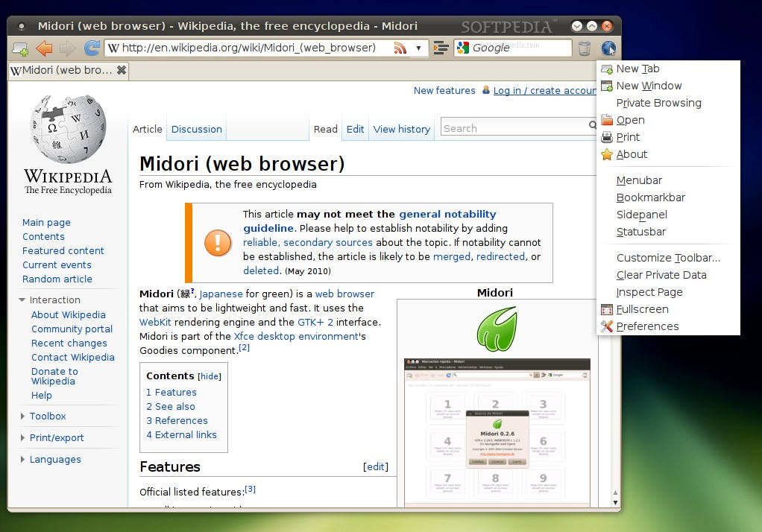The width and height of the screenshot is (762, 532).
Task: Select Clear Private Data
Action: (668, 275)
